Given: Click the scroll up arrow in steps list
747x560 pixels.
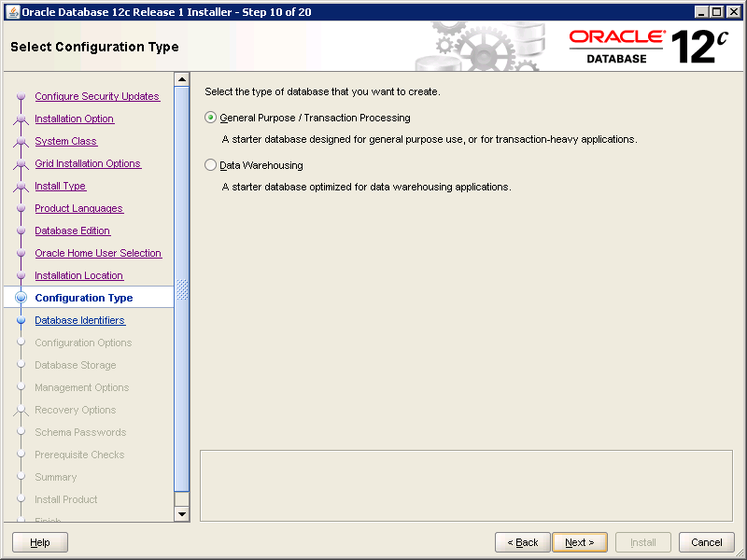Looking at the screenshot, I should pyautogui.click(x=182, y=79).
